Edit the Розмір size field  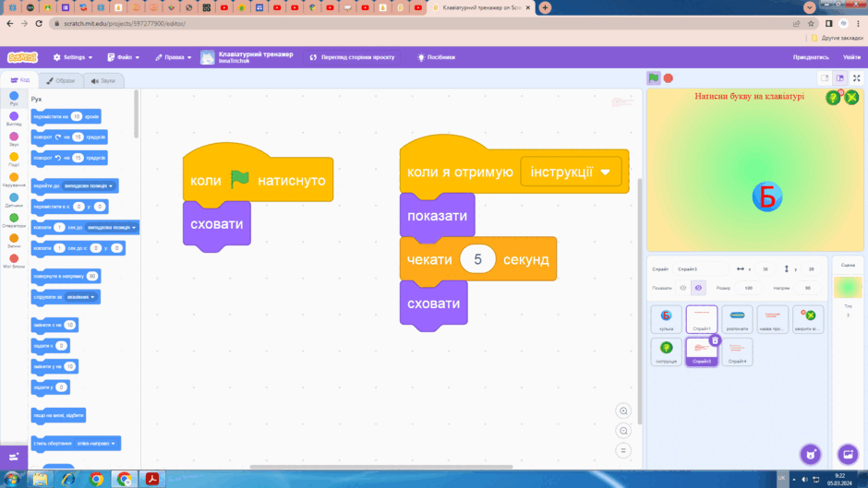pos(749,288)
